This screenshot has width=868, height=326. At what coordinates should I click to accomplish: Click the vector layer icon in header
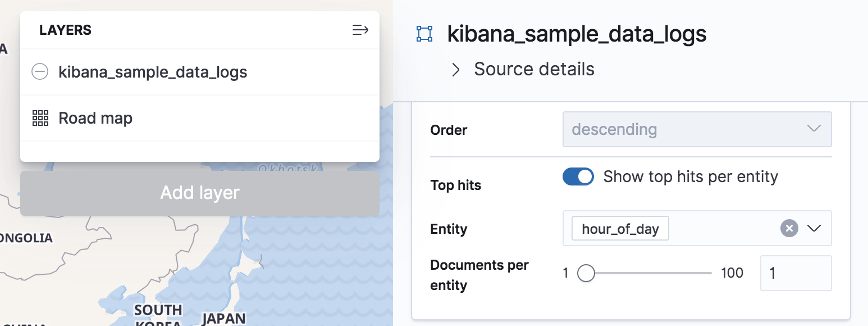424,34
